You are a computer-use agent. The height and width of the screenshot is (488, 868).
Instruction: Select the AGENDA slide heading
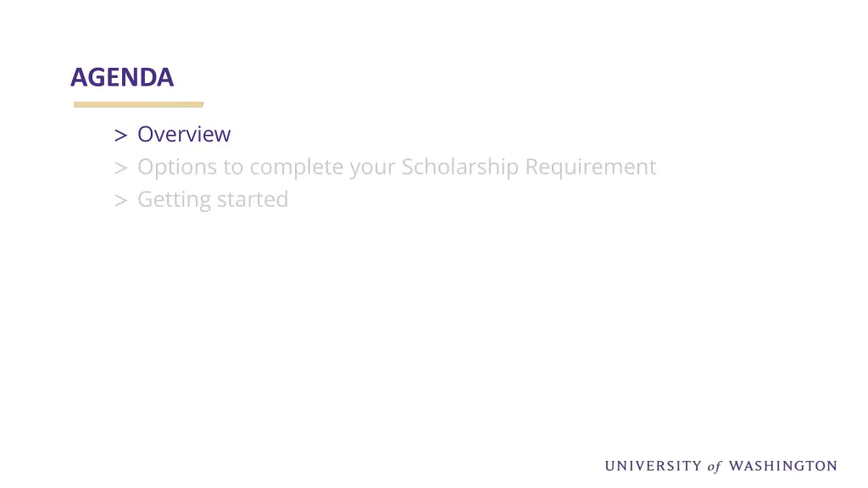[x=122, y=77]
